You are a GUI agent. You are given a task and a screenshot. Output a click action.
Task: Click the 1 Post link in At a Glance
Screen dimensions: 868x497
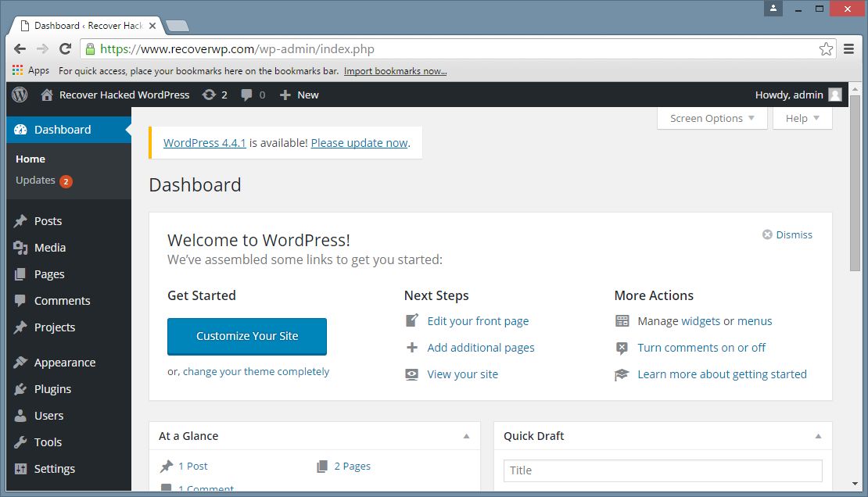click(192, 466)
